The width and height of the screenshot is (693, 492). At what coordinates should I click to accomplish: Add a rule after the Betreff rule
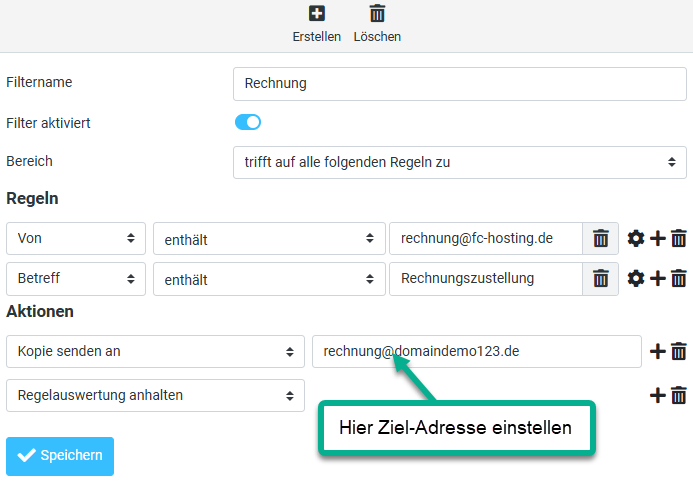(x=657, y=278)
